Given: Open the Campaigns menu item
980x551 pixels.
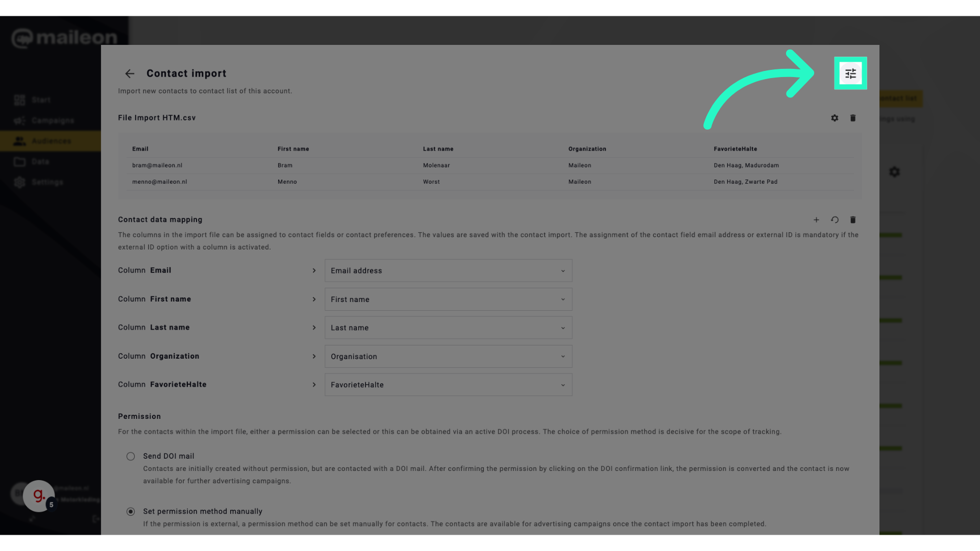Looking at the screenshot, I should tap(53, 120).
